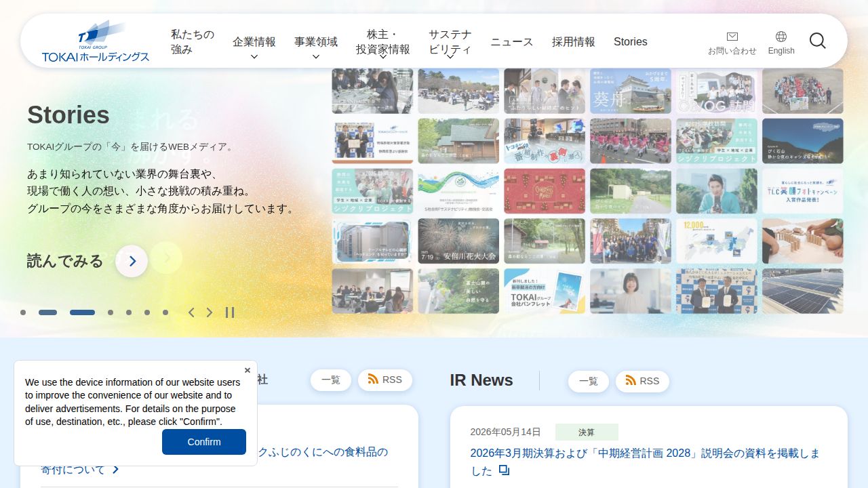The height and width of the screenshot is (488, 868).
Task: Open the 安倍川花火大会 story thumbnail
Action: coord(458,241)
